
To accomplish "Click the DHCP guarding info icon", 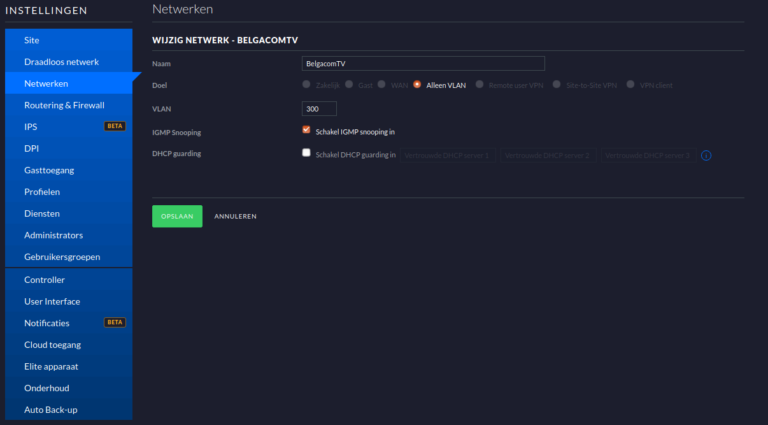I will (706, 156).
